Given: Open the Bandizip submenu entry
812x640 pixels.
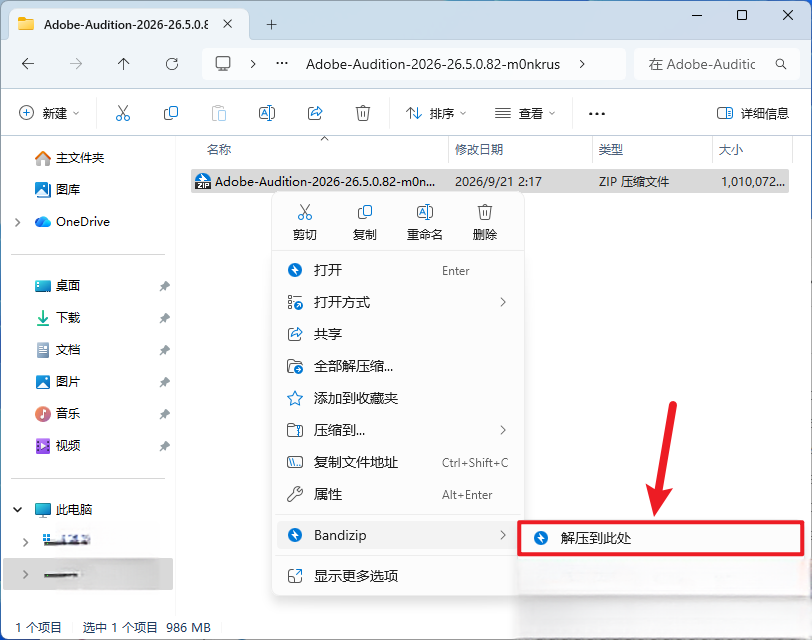Looking at the screenshot, I should tap(398, 535).
